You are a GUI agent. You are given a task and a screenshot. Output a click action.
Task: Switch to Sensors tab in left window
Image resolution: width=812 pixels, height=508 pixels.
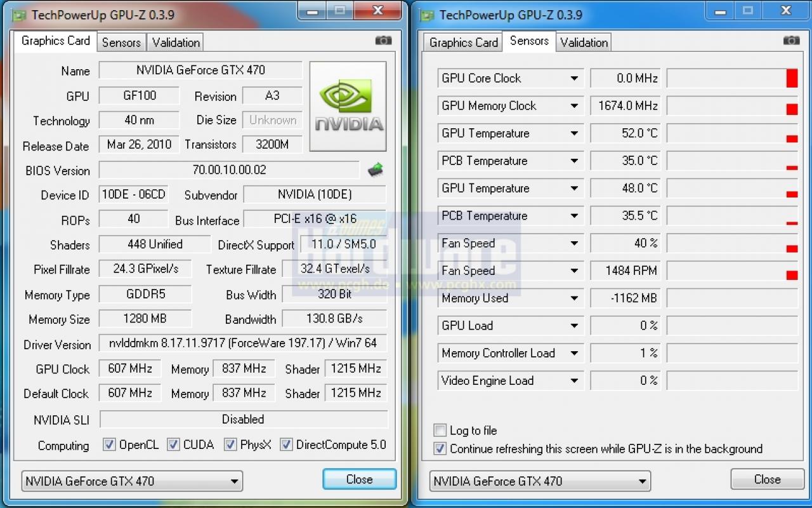tap(121, 43)
